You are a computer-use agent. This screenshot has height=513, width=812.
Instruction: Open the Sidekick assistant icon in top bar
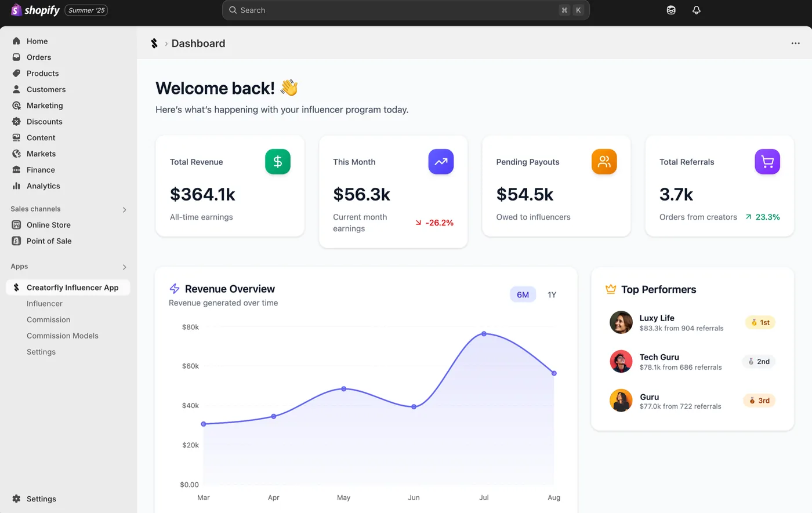[671, 10]
